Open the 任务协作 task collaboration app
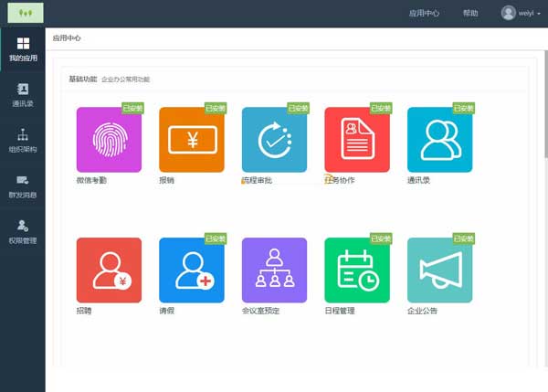This screenshot has width=548, height=392. click(357, 140)
